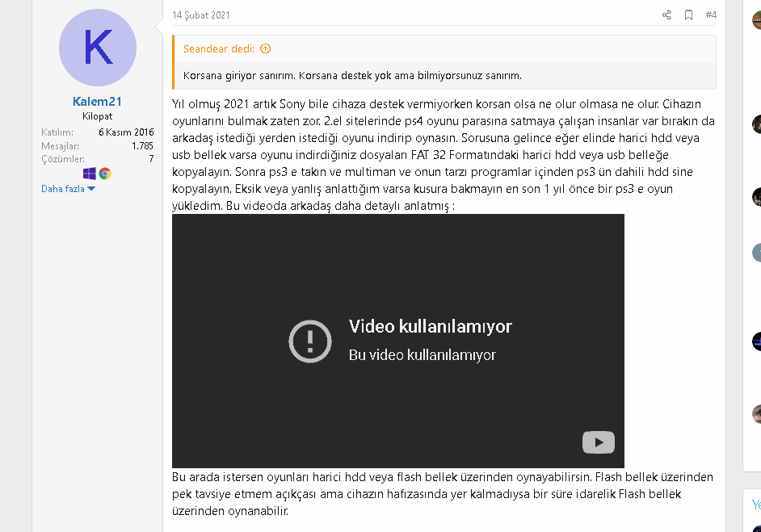Image resolution: width=761 pixels, height=532 pixels.
Task: Click the Mesajlar label
Action: [x=60, y=145]
